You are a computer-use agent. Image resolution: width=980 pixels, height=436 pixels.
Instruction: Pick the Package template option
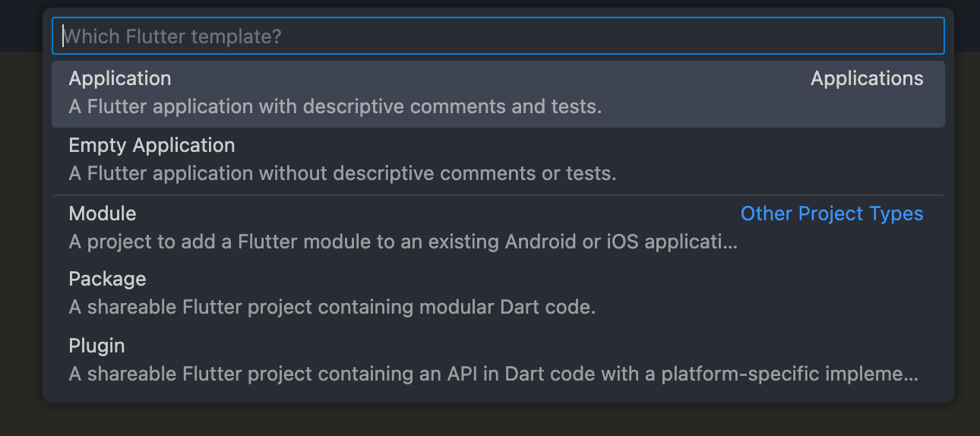[107, 280]
